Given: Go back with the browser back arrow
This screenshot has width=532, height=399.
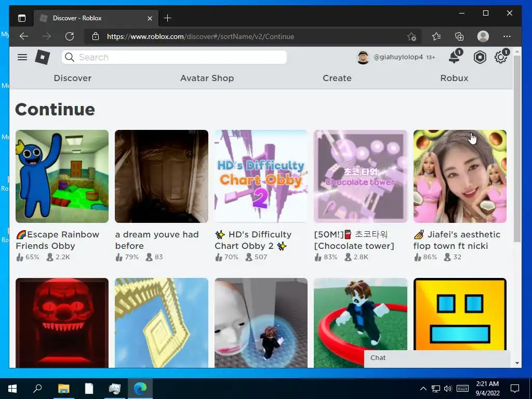Looking at the screenshot, I should pyautogui.click(x=24, y=36).
